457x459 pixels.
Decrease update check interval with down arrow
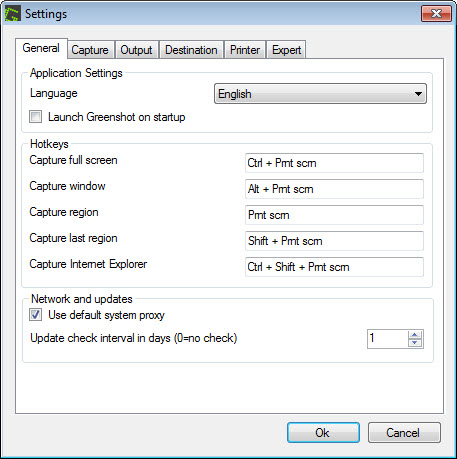pos(415,343)
